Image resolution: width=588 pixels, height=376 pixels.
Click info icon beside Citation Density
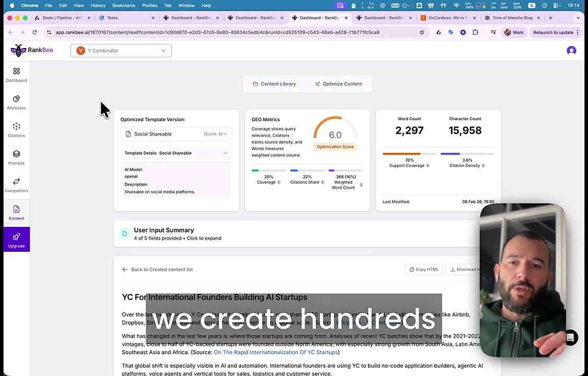(483, 166)
